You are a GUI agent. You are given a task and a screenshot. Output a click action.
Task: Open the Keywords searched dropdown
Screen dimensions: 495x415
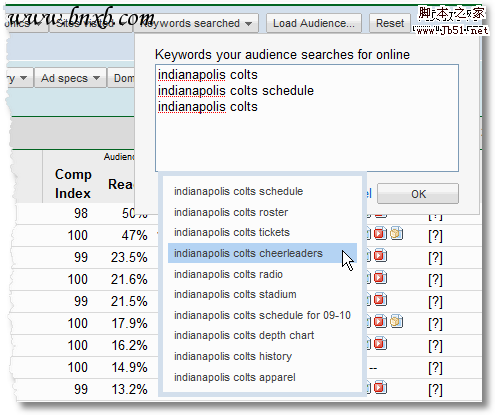point(196,23)
